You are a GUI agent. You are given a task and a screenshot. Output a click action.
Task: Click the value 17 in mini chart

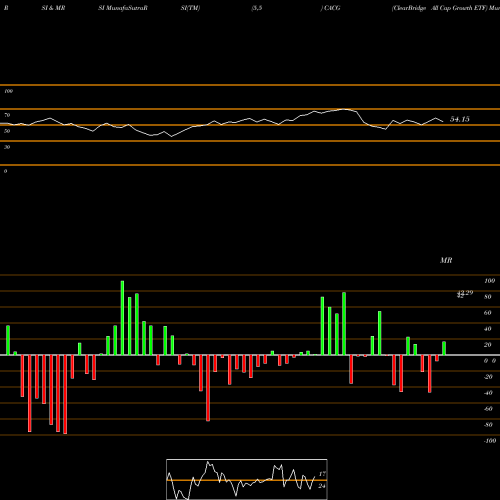click(322, 474)
